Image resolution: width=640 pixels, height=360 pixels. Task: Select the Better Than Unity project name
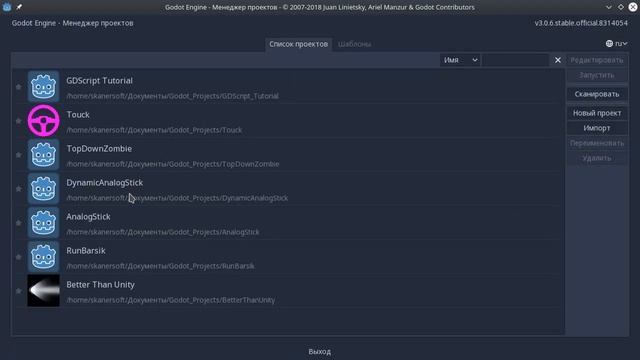point(100,284)
